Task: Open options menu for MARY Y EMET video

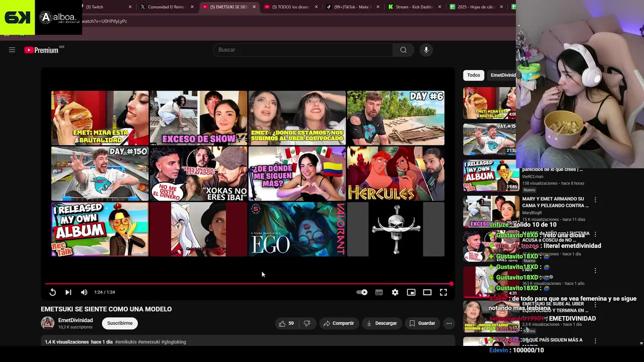Action: pos(595,200)
